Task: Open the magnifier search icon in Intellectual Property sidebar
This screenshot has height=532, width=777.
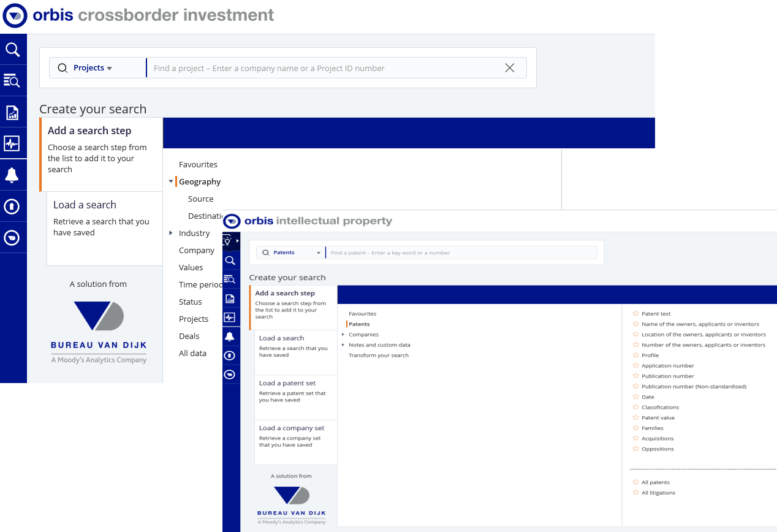Action: [230, 260]
